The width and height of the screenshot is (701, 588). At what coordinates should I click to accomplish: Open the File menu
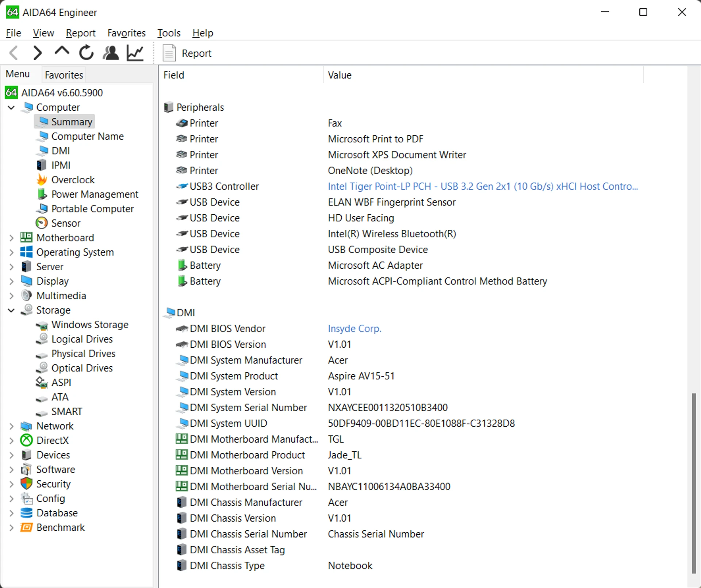point(14,33)
